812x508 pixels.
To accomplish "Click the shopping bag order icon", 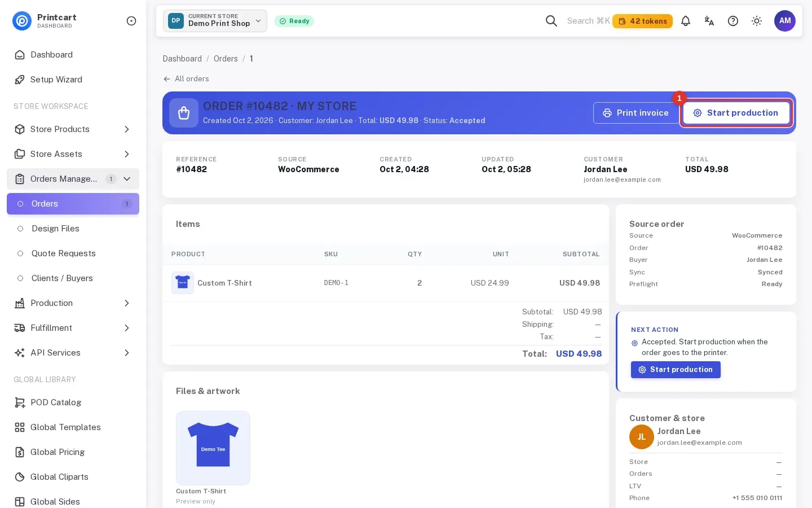I will (184, 113).
